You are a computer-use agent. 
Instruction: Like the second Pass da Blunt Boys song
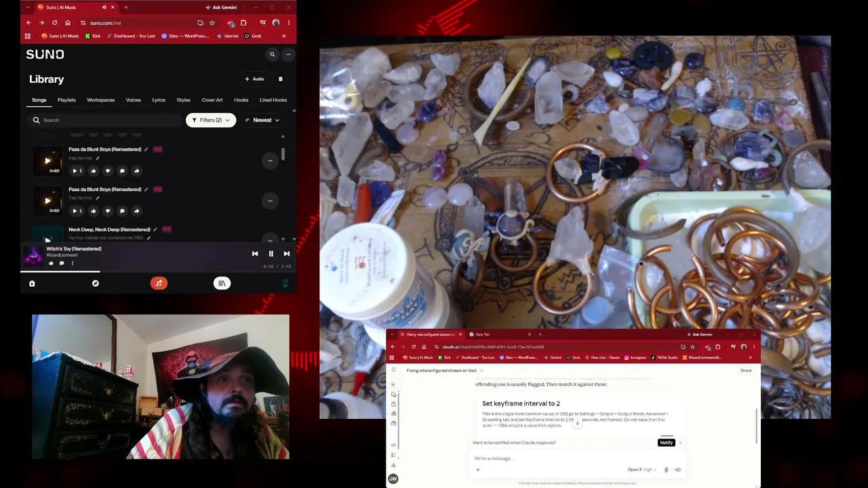94,211
